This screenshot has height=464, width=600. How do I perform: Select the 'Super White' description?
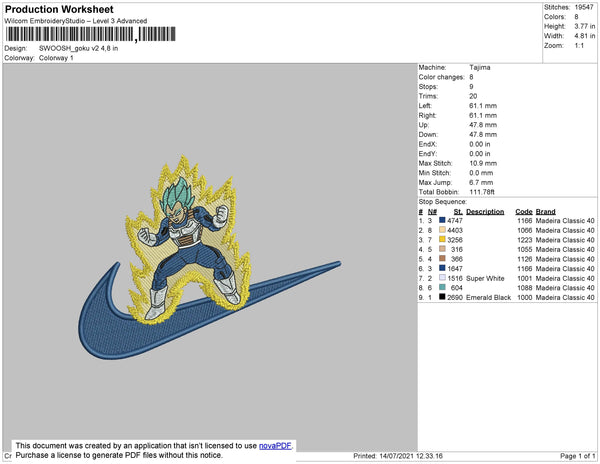[x=485, y=278]
